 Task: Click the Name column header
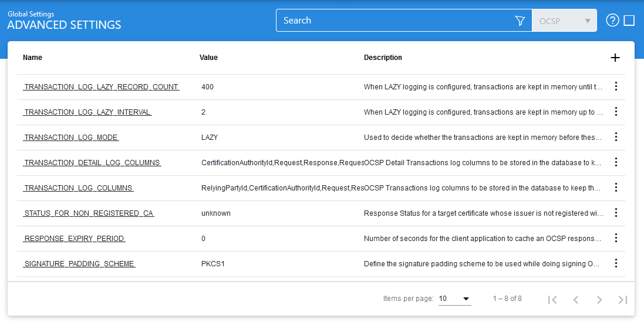point(33,58)
